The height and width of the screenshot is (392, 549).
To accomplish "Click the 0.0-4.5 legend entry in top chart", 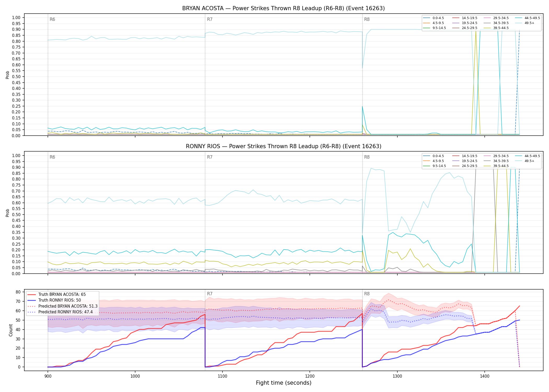I will [x=433, y=18].
